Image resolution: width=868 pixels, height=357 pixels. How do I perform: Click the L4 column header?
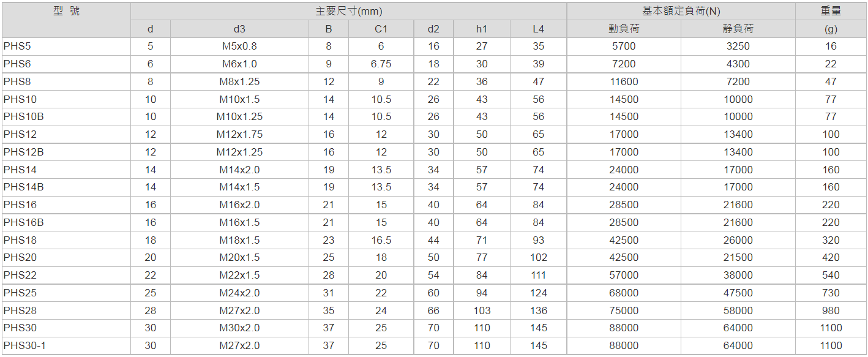point(538,29)
